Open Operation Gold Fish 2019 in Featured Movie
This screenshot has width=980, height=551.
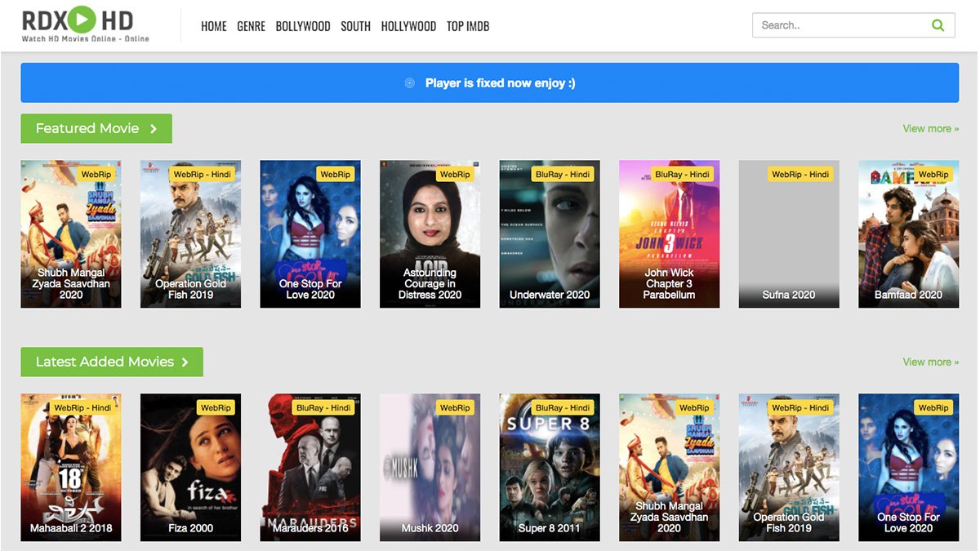click(x=191, y=234)
